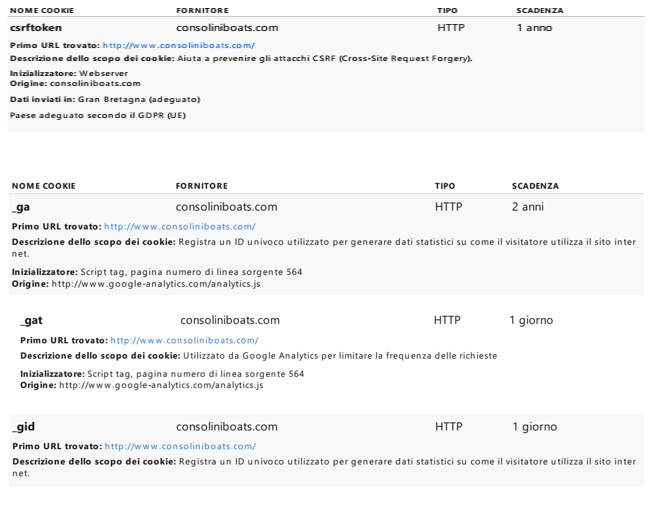This screenshot has width=655, height=505.
Task: Click the _gat description about Google Analytics
Action: click(x=340, y=356)
